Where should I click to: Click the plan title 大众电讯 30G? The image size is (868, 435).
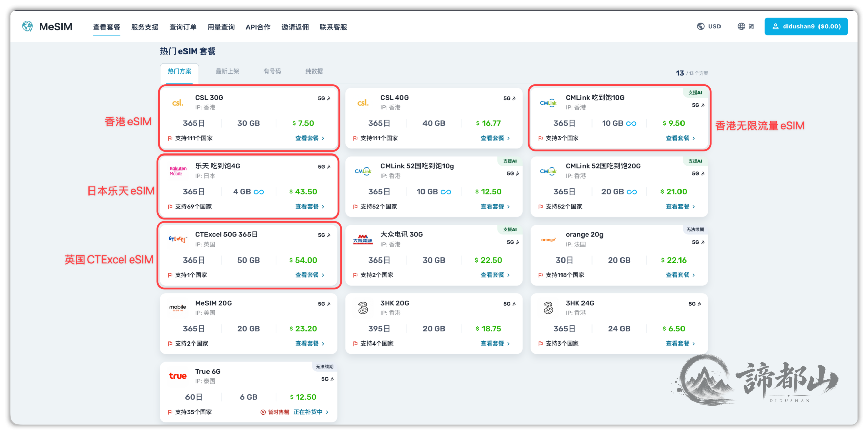point(401,234)
